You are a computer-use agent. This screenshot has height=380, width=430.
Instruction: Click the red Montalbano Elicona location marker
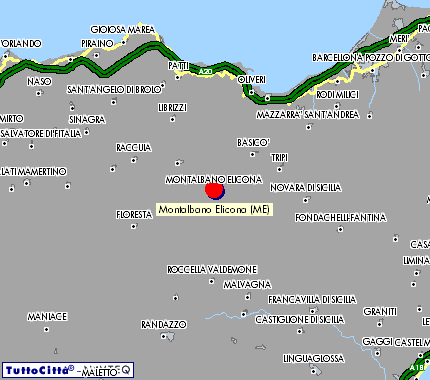point(214,190)
